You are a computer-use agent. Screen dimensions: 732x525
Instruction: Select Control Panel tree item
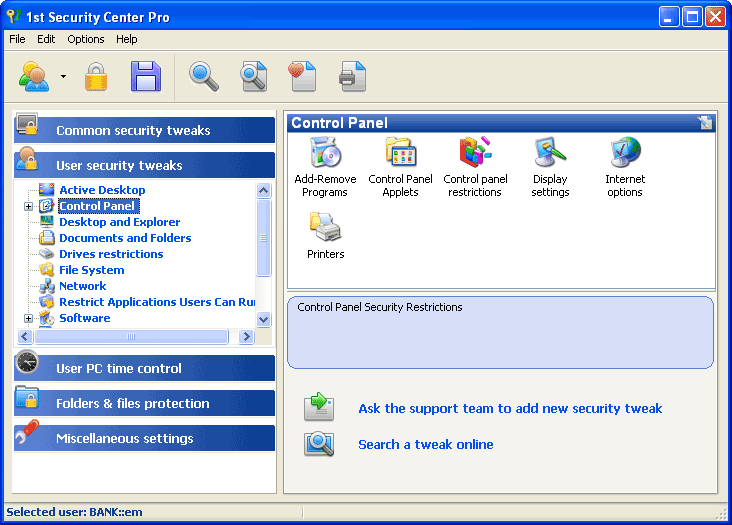99,206
